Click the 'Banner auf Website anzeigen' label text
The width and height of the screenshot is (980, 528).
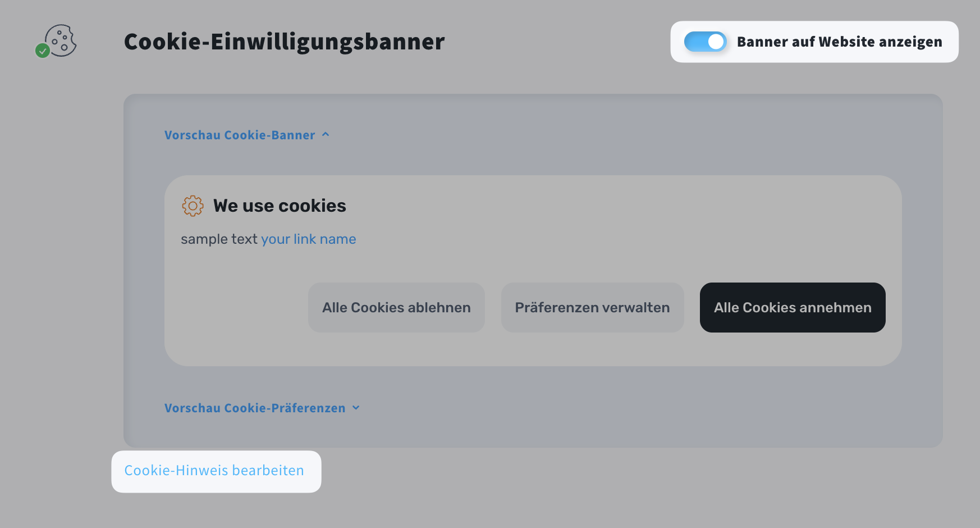click(x=839, y=42)
